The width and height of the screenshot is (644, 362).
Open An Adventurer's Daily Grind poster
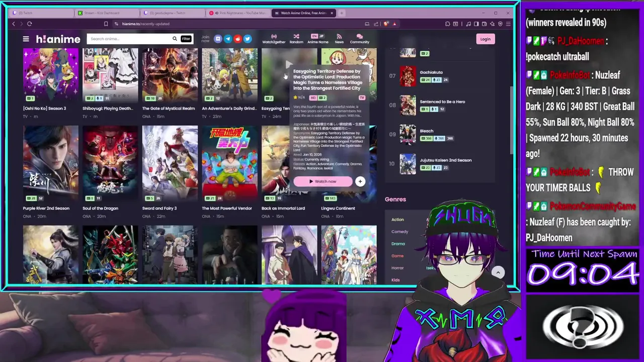tap(229, 75)
